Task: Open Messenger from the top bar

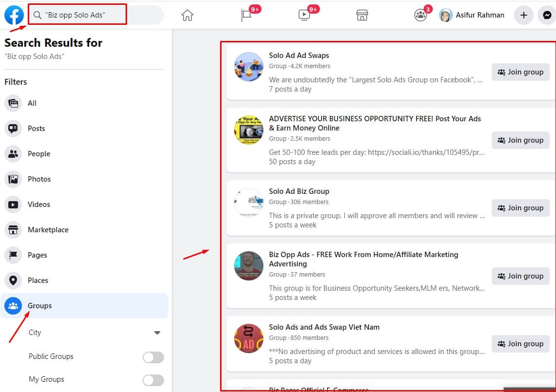Action: (546, 15)
